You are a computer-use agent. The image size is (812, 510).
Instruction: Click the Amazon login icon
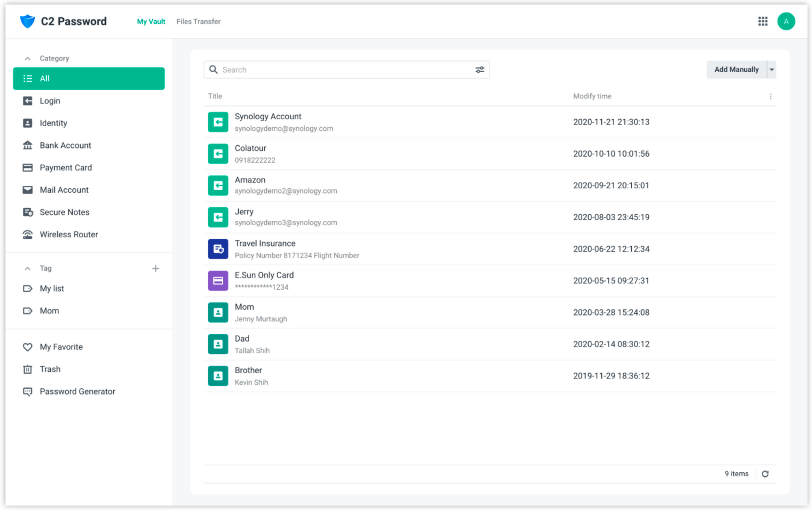click(218, 185)
